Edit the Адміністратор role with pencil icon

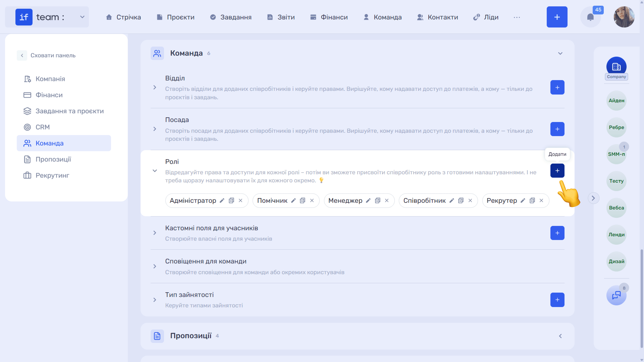pyautogui.click(x=222, y=201)
